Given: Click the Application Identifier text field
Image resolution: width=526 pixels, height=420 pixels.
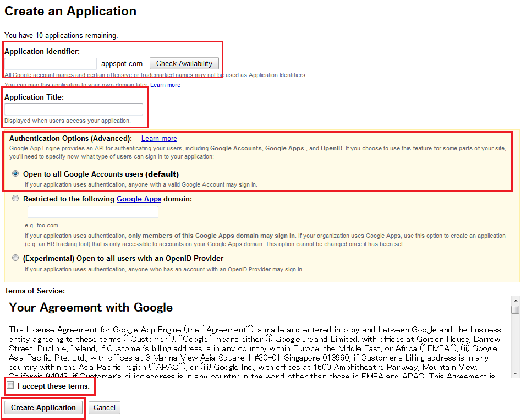Looking at the screenshot, I should click(x=51, y=63).
